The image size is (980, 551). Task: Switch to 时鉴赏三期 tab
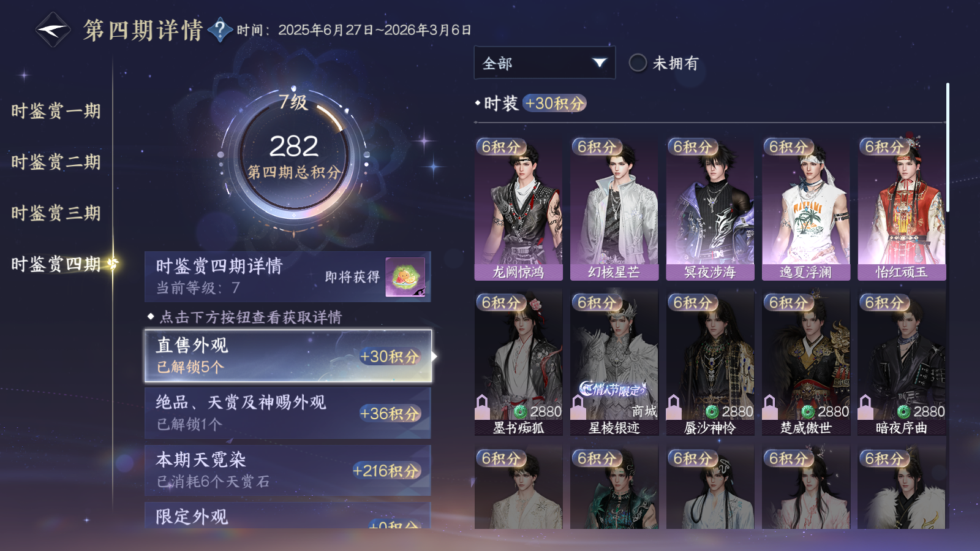point(56,213)
